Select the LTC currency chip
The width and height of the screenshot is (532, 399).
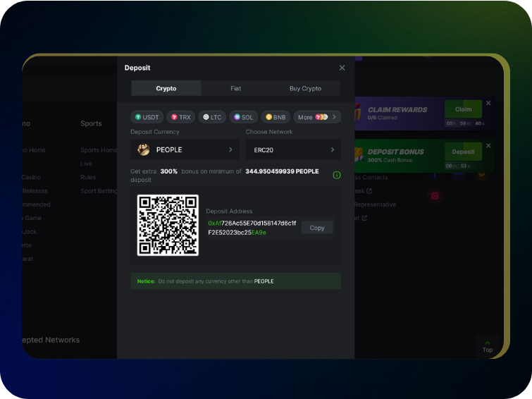(x=212, y=117)
